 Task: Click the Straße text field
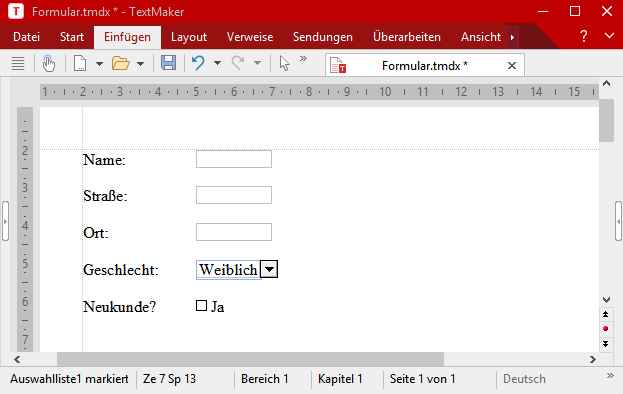tap(234, 195)
